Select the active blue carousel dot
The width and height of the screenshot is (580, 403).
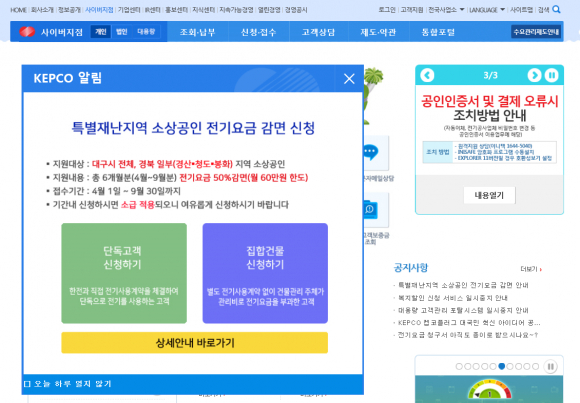tap(502, 366)
